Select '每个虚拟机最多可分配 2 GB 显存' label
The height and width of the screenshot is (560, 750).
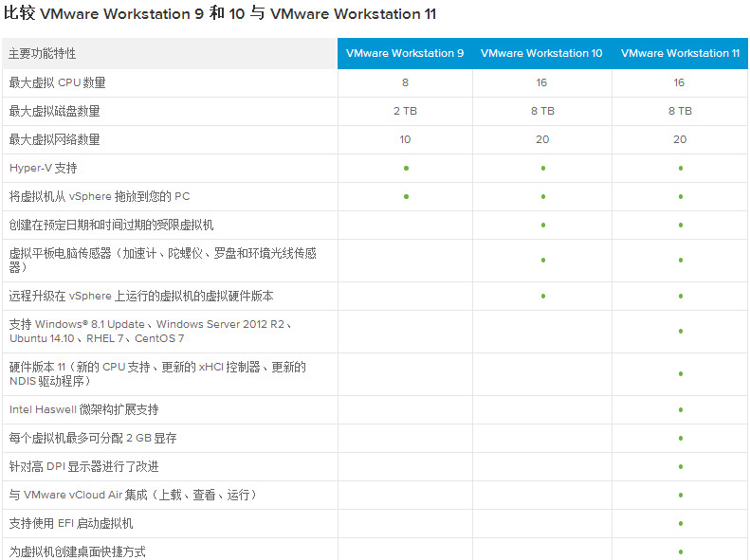pyautogui.click(x=93, y=438)
